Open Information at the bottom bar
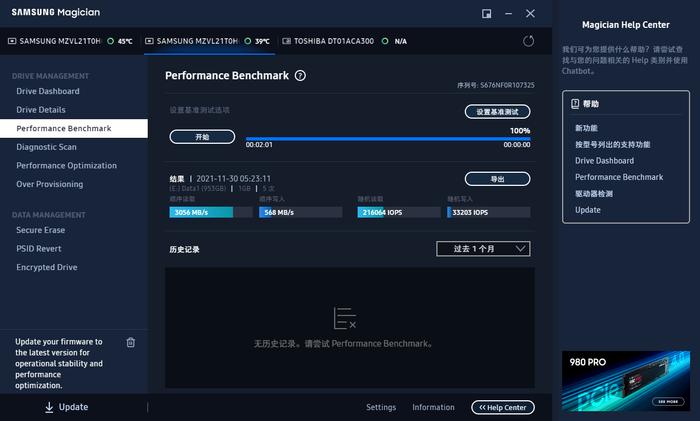Image resolution: width=700 pixels, height=421 pixels. [433, 407]
